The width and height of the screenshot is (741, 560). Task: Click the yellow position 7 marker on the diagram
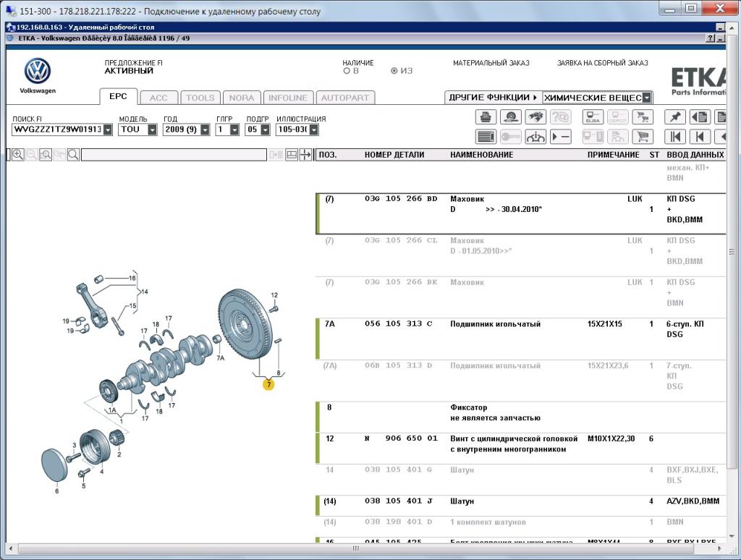point(268,384)
